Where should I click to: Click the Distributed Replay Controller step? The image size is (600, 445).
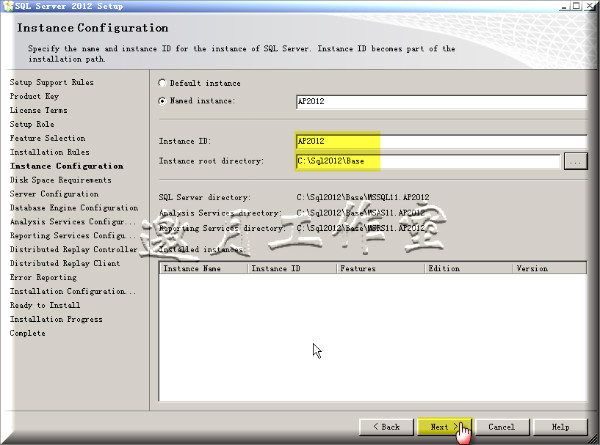(x=73, y=249)
